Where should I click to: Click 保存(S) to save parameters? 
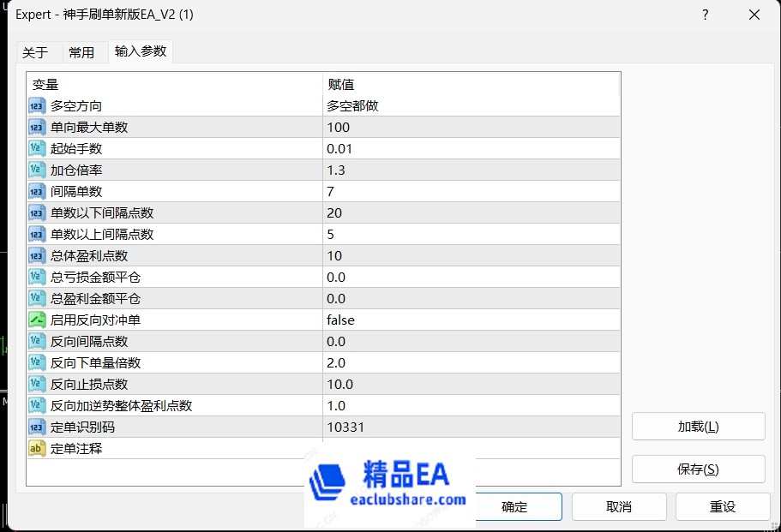698,469
